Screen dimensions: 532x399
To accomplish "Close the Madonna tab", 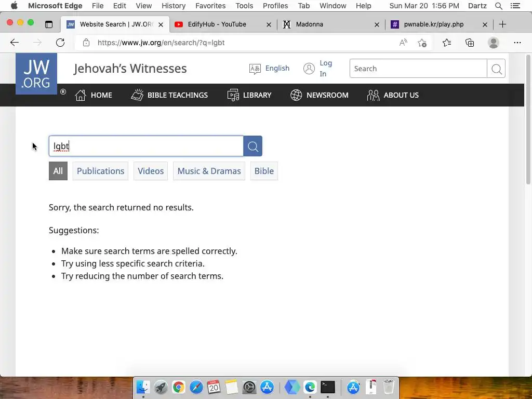I will [377, 24].
